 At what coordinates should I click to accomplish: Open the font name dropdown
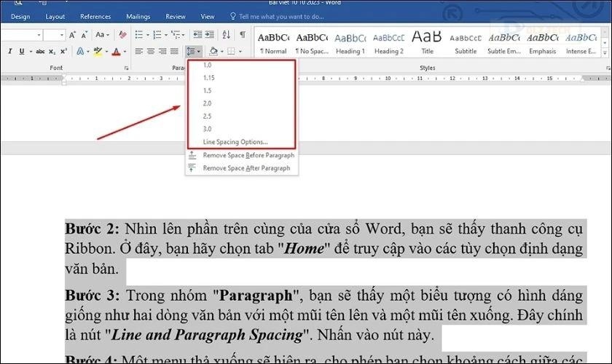[39, 35]
